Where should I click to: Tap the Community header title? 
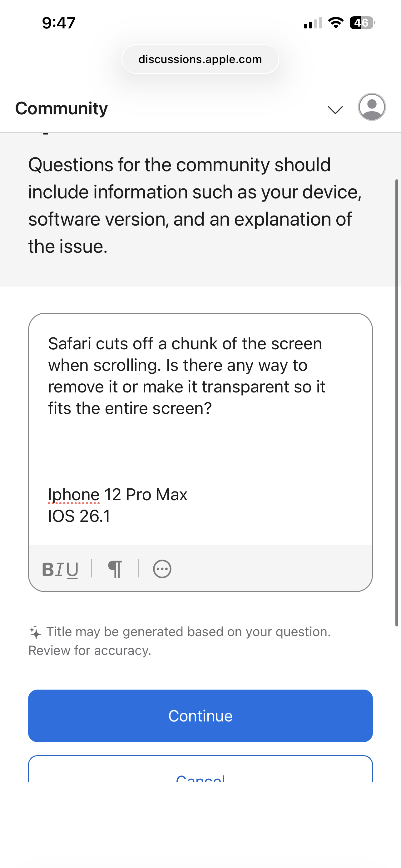pos(62,108)
